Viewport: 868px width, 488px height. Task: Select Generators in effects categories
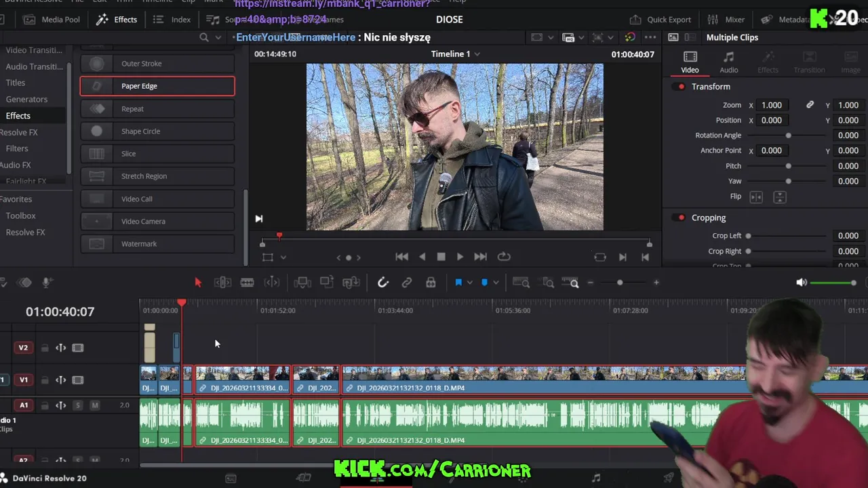coord(26,99)
